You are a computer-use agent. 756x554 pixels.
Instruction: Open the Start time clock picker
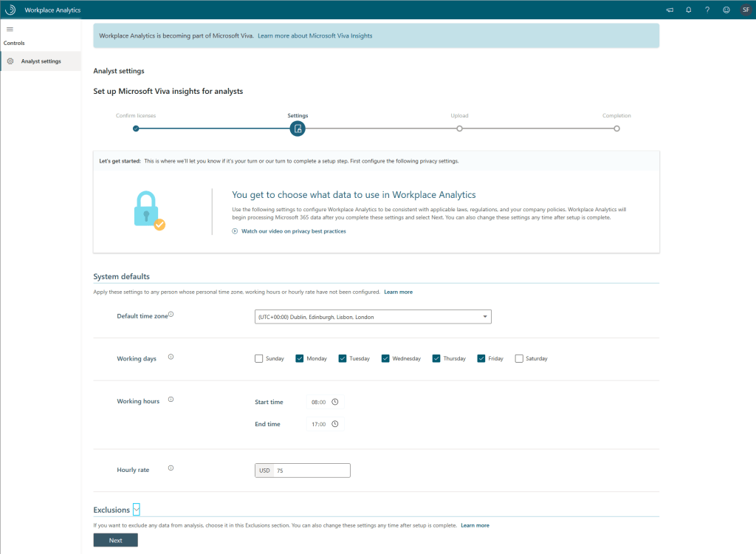335,403
